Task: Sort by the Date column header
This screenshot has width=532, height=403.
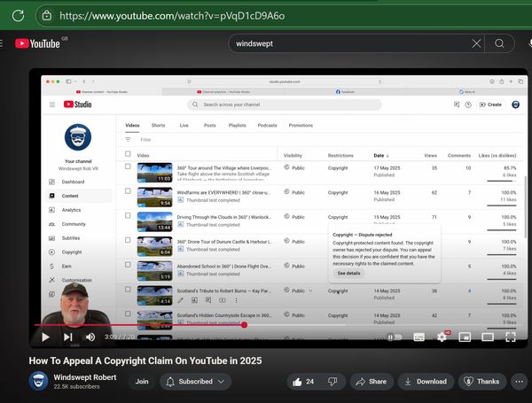Action: (x=381, y=155)
